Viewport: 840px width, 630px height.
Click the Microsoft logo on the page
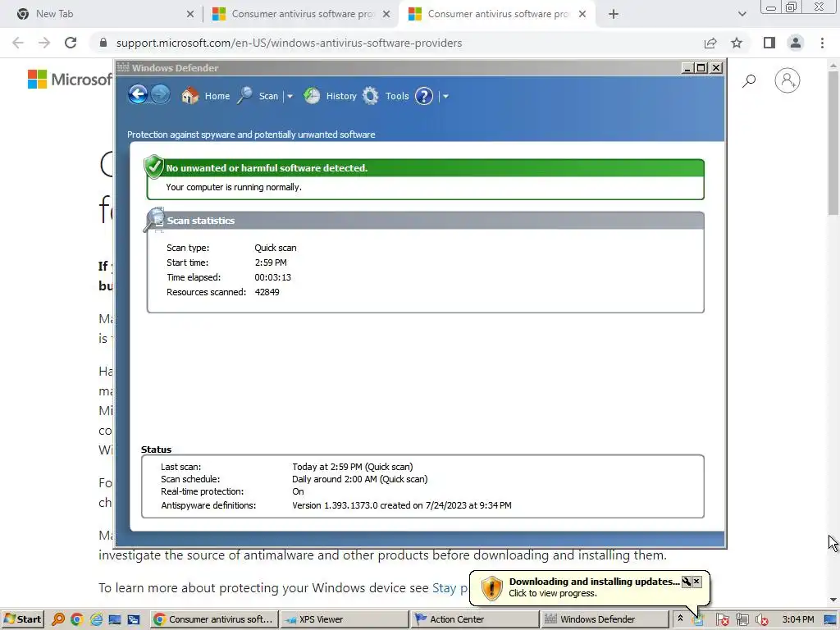(70, 80)
